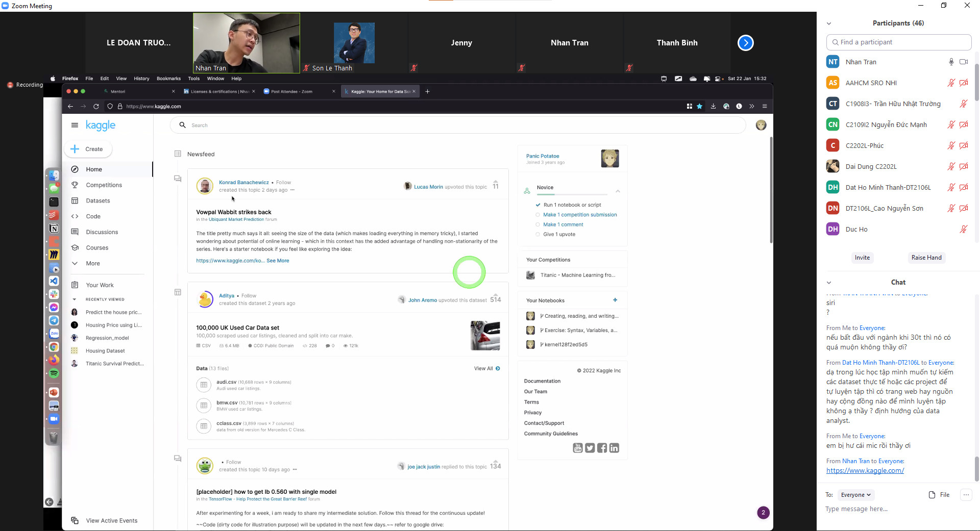980x531 pixels.
Task: Click the Your Work icon in the sidebar
Action: pyautogui.click(x=75, y=285)
